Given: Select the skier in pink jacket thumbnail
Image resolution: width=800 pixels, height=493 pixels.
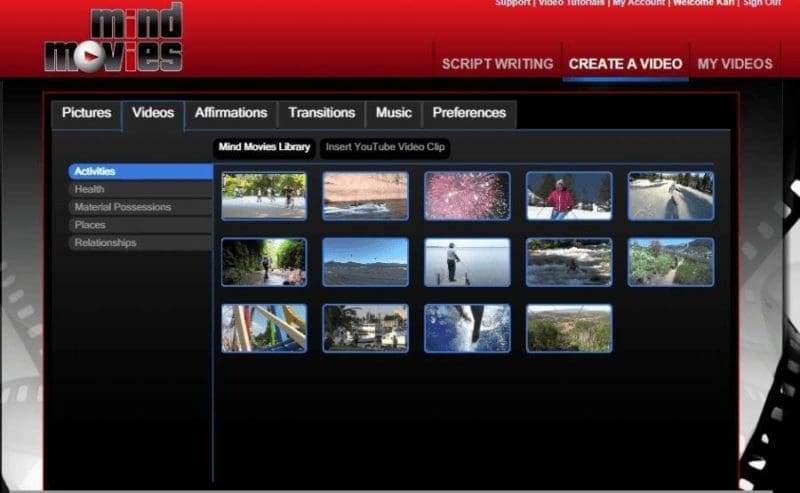Looking at the screenshot, I should click(569, 196).
